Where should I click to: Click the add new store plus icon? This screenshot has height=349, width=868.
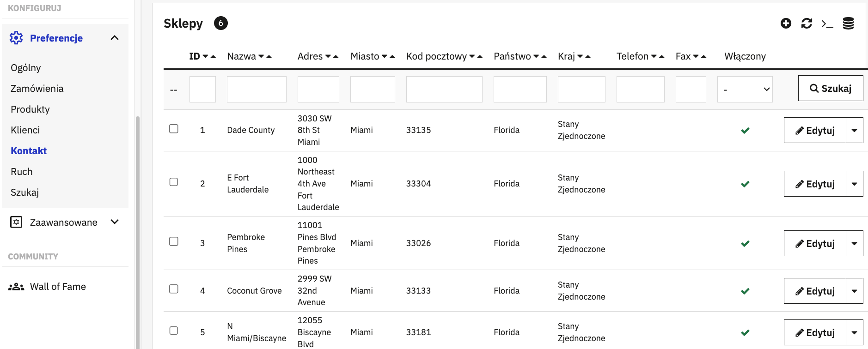tap(786, 23)
